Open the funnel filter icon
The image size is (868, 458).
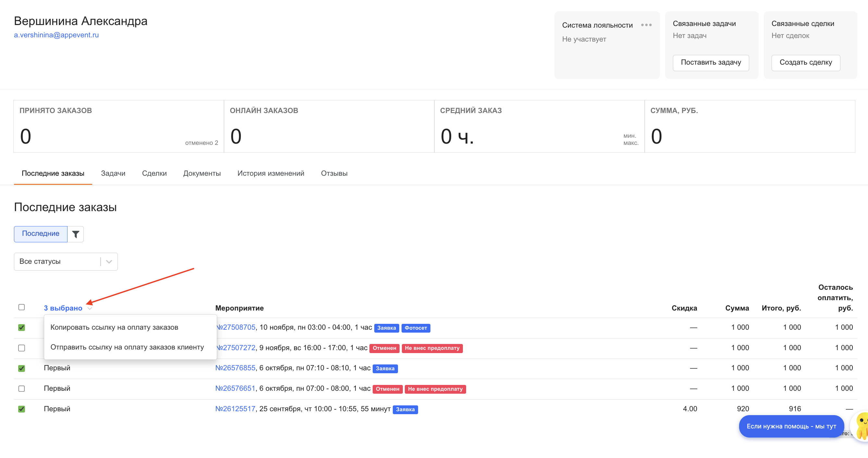(x=76, y=234)
